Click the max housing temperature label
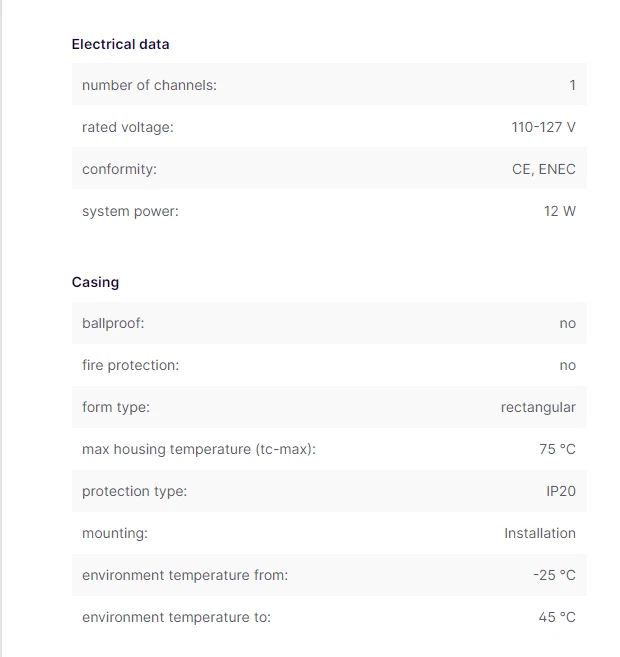620x657 pixels. (199, 449)
